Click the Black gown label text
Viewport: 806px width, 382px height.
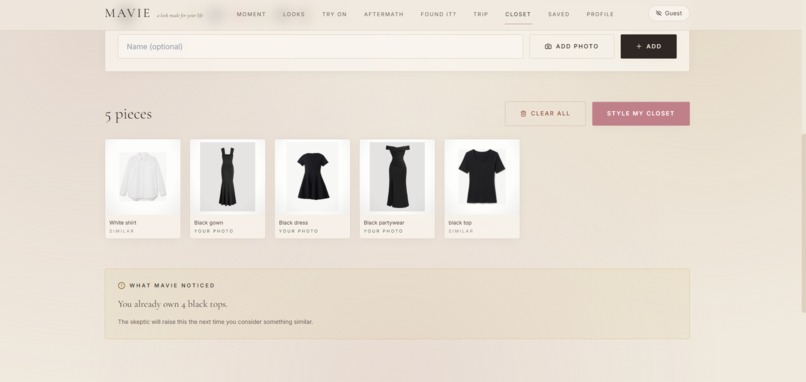(x=208, y=223)
